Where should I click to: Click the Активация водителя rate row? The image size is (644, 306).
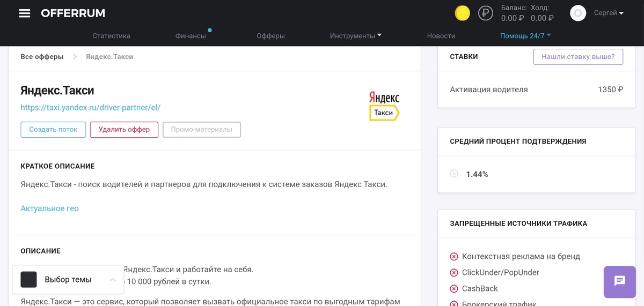536,89
